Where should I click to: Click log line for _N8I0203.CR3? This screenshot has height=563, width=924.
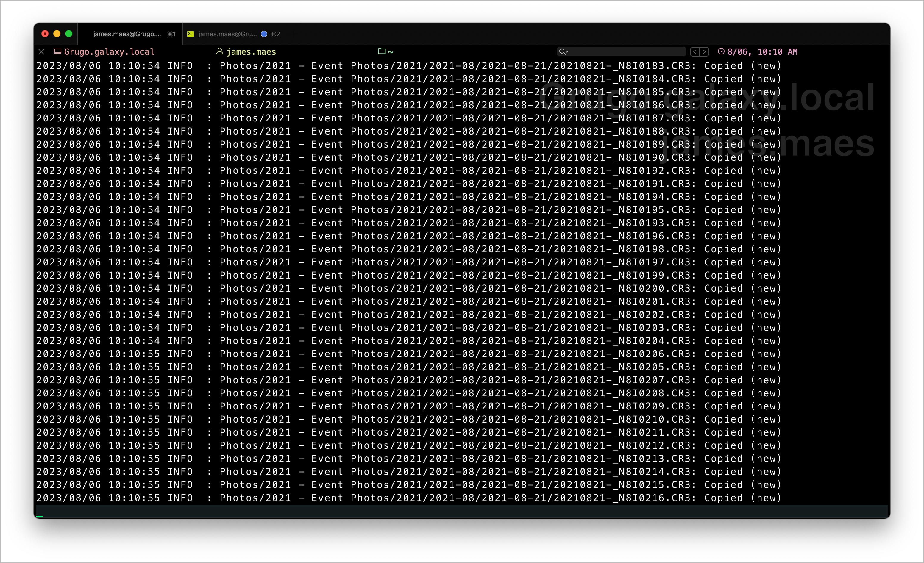(x=409, y=328)
